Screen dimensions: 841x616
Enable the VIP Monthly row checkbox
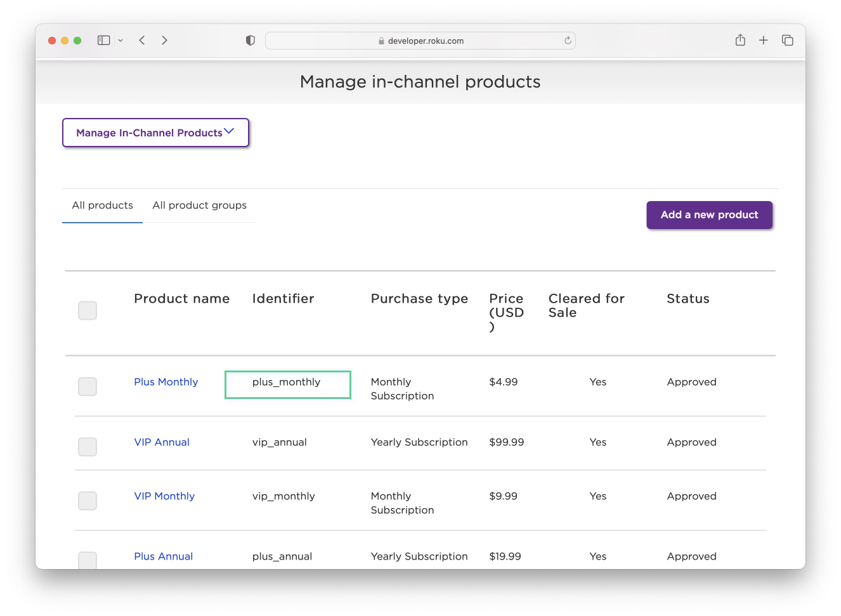(88, 501)
